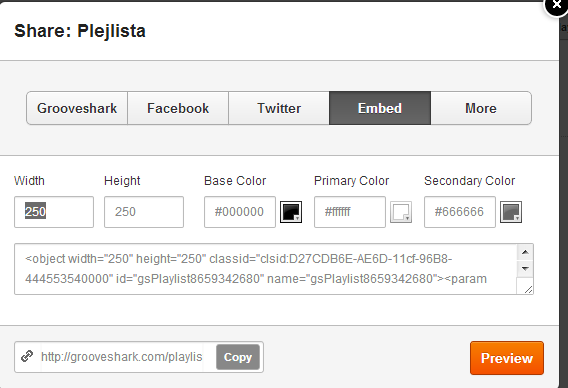568x388 pixels.
Task: Preview the embedded playlist widget
Action: pyautogui.click(x=507, y=358)
